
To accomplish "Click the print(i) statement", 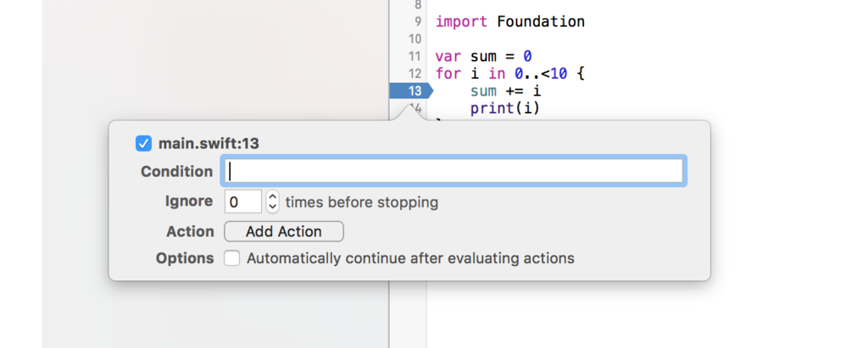I will tap(505, 108).
